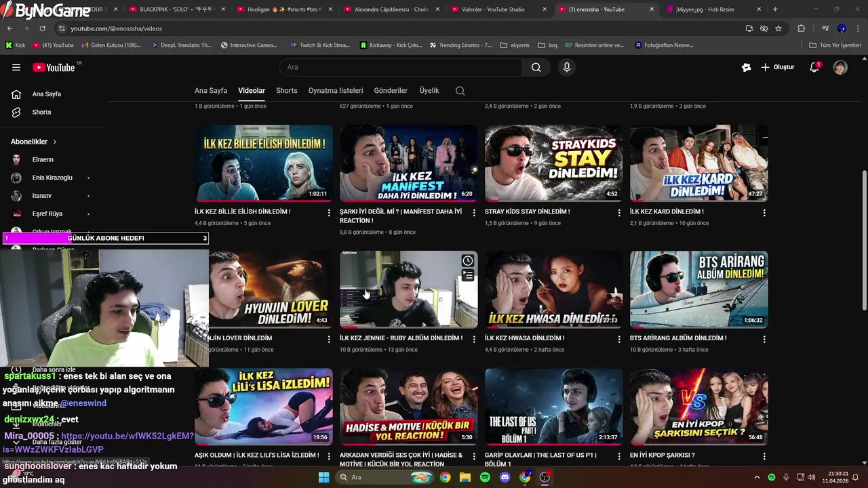Viewport: 868px width, 488px height.
Task: Open the EN İYİ KPOP ŞARKISINI SEÇTİK thumbnail
Action: (699, 406)
